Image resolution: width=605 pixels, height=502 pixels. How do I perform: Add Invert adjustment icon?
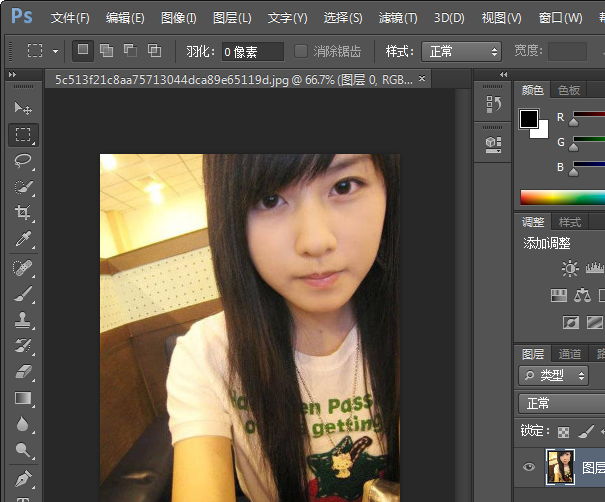(x=571, y=322)
